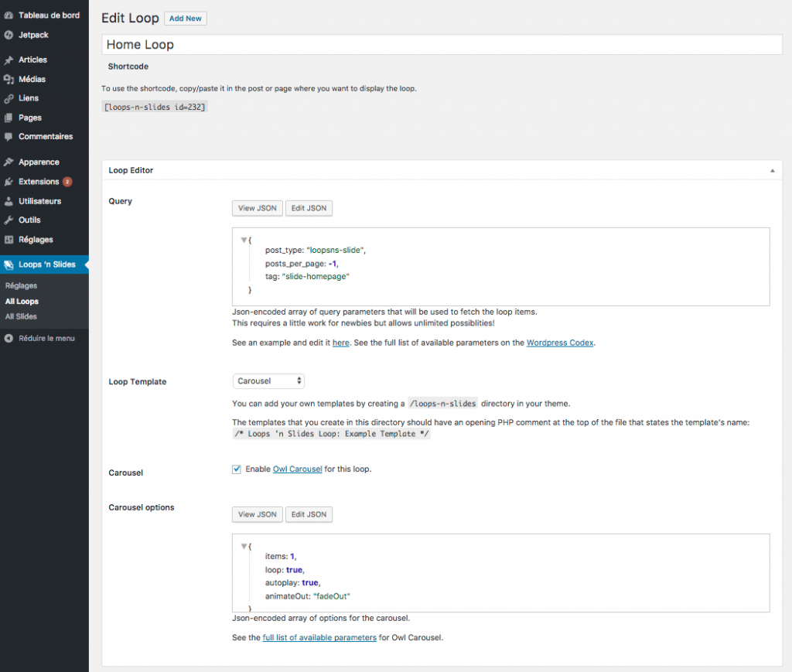
Task: Toggle Enable Owl Carousel checkbox
Action: pos(237,469)
